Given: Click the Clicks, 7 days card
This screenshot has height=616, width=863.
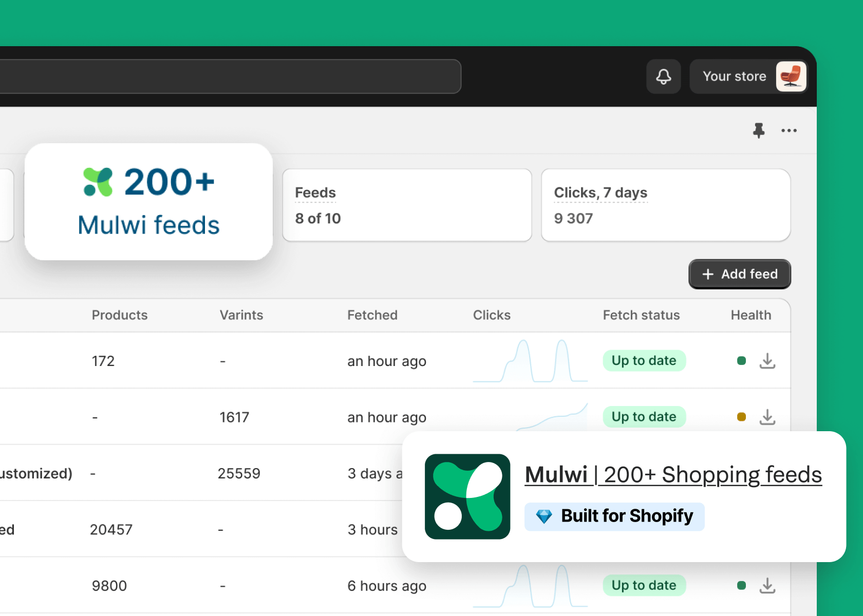Looking at the screenshot, I should 665,205.
